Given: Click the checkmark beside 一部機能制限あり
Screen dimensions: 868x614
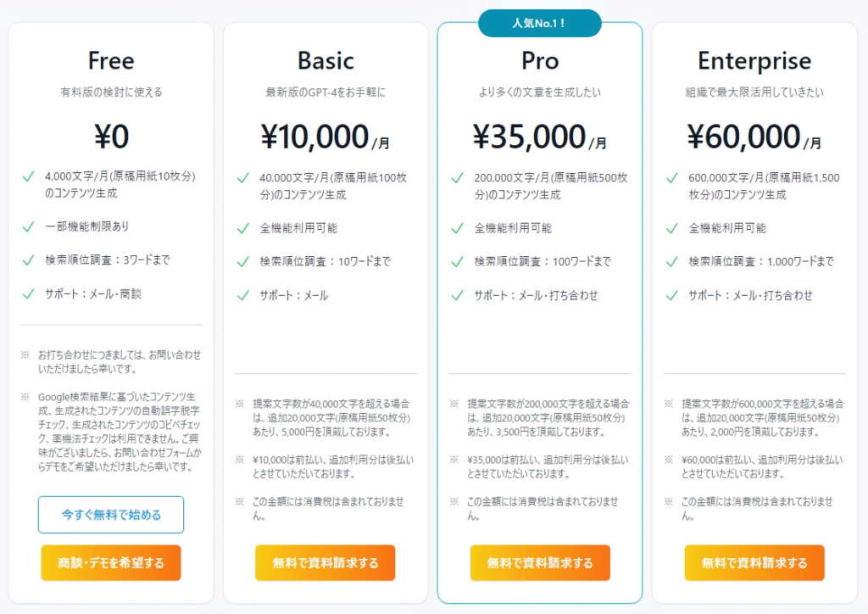Looking at the screenshot, I should click(28, 227).
